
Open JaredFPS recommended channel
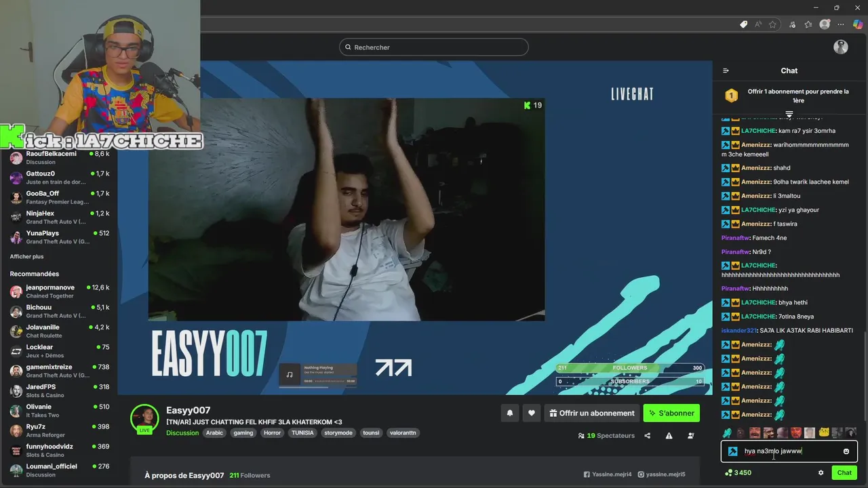coord(59,390)
